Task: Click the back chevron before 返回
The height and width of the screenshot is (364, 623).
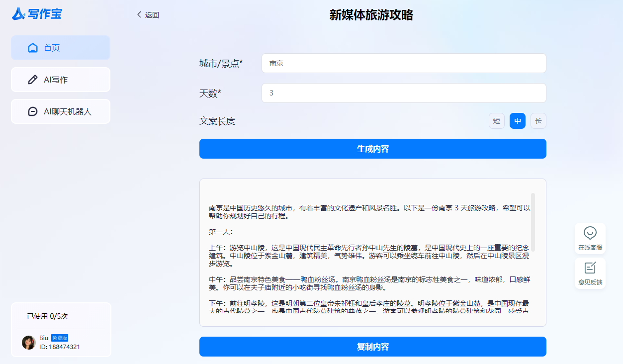Action: 139,15
